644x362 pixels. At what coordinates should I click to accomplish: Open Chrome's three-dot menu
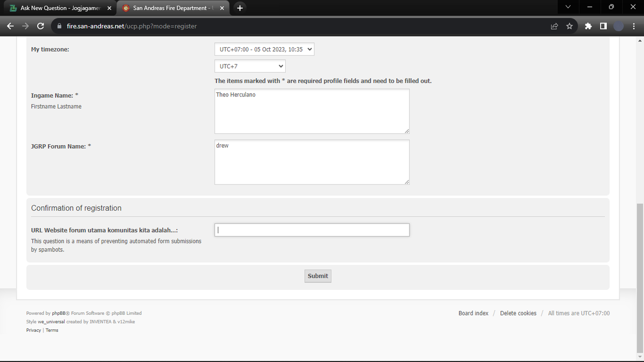pos(634,26)
